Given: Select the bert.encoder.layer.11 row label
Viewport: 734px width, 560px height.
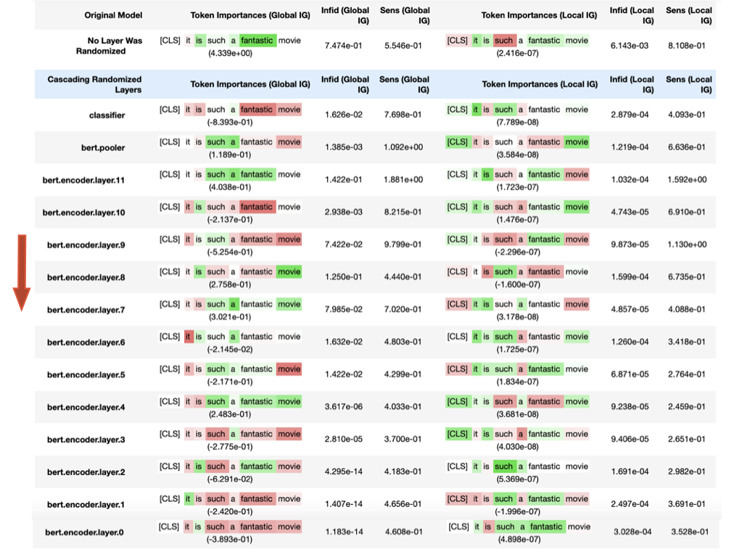Looking at the screenshot, I should click(84, 180).
